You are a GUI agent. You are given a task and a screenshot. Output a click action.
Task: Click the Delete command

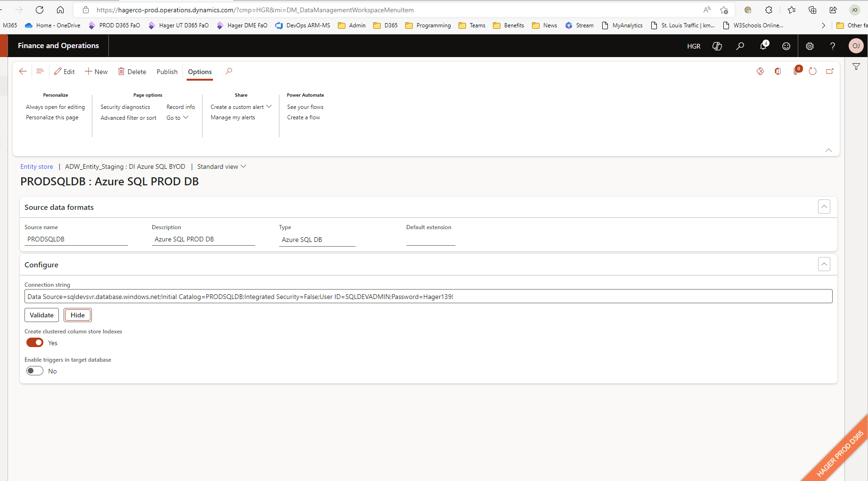132,72
